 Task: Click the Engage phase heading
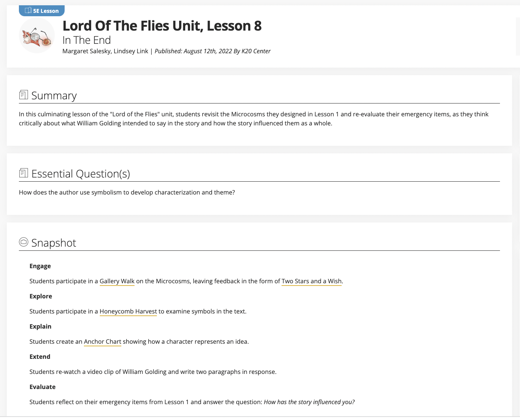(x=40, y=266)
